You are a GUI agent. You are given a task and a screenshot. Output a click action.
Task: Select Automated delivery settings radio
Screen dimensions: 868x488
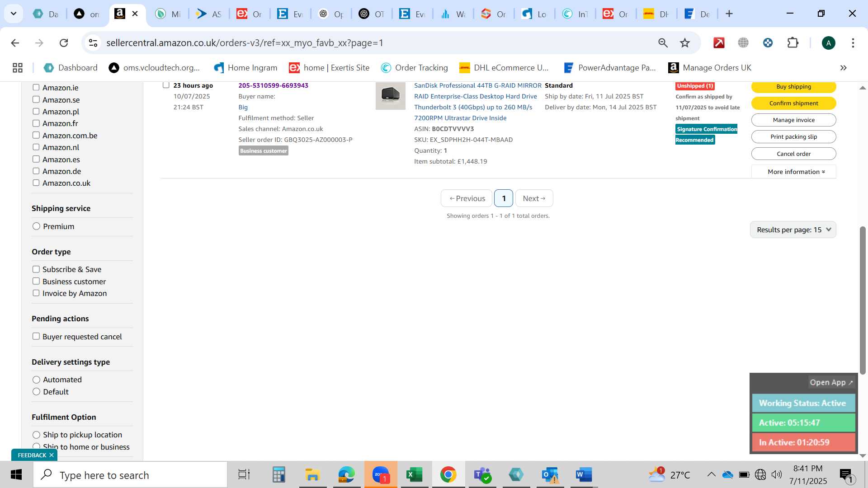point(37,380)
